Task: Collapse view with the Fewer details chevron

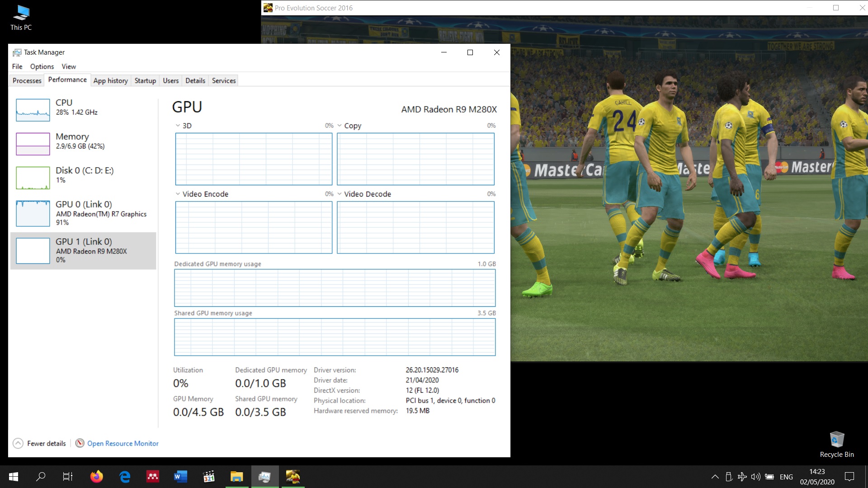Action: [18, 443]
